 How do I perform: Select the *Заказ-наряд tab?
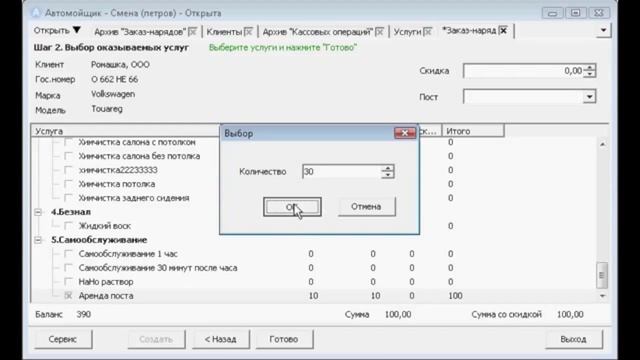(469, 31)
